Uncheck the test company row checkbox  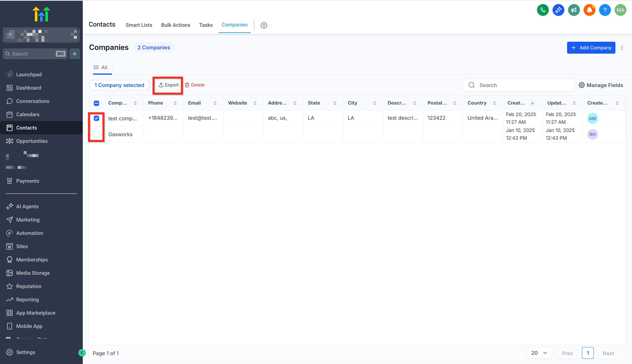96,118
